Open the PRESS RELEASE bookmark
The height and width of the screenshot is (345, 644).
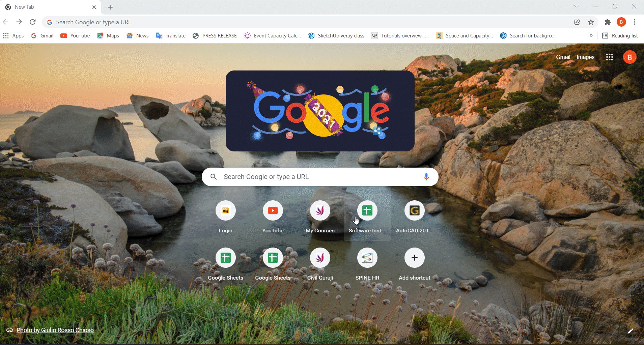click(x=215, y=35)
